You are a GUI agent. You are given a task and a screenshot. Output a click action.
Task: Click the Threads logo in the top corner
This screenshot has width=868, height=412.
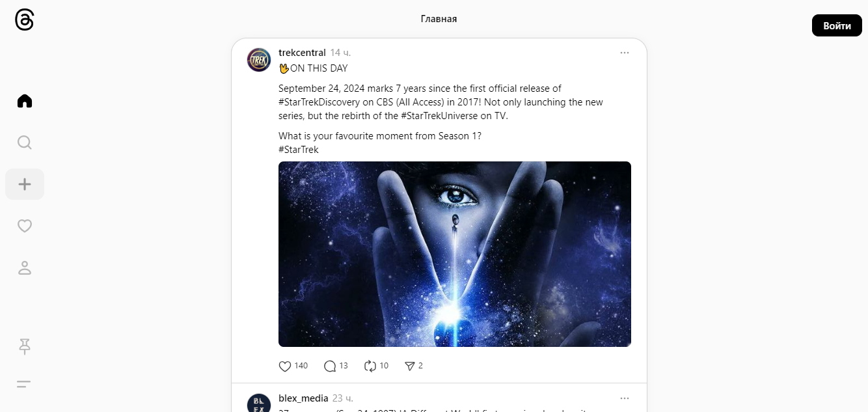24,20
